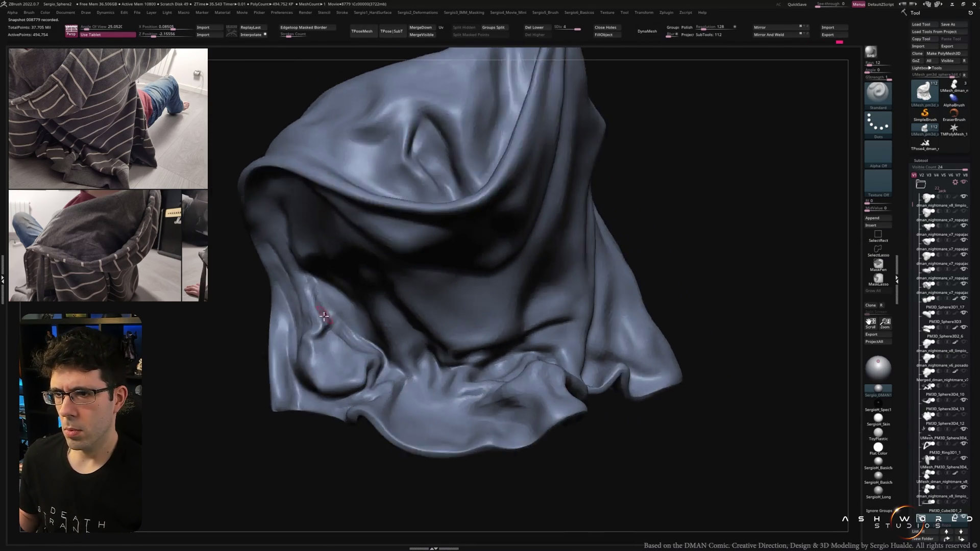The width and height of the screenshot is (980, 551).
Task: Open the Texture Off selector
Action: [878, 182]
